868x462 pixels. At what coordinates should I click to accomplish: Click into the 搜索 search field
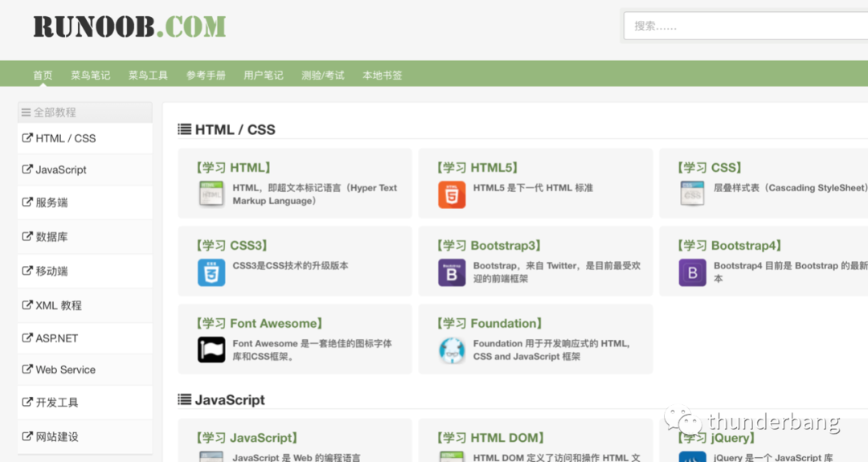tap(746, 26)
